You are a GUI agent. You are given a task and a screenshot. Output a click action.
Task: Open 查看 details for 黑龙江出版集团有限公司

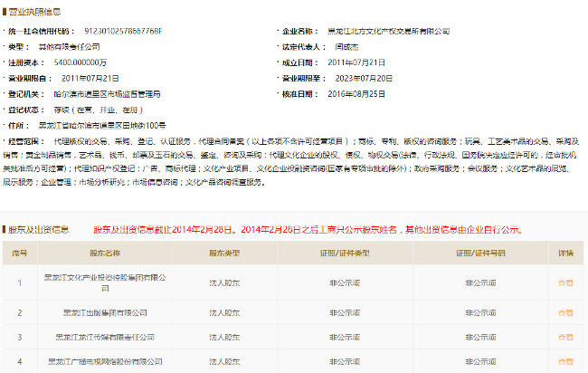coord(565,312)
